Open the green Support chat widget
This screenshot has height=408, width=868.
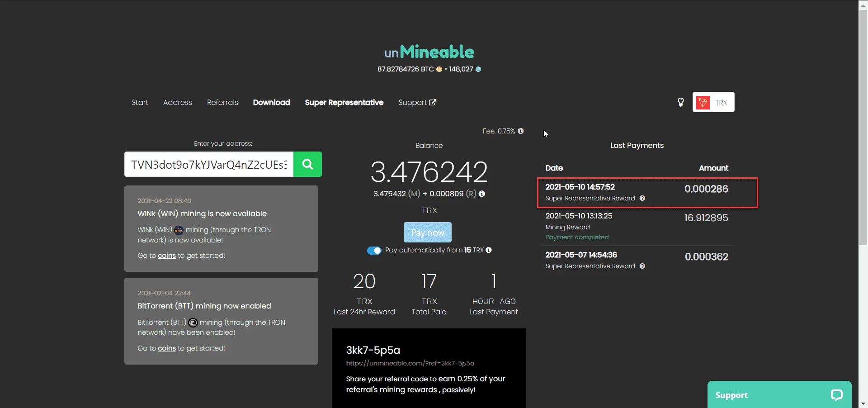click(779, 394)
